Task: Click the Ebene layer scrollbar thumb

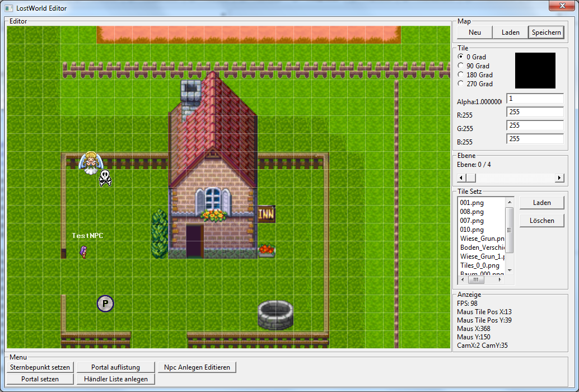Action: pos(471,178)
